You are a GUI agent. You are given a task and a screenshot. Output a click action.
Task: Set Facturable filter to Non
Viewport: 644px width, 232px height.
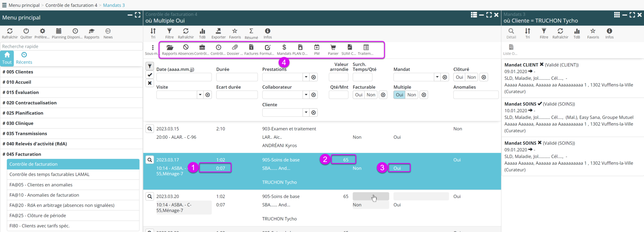pos(371,95)
